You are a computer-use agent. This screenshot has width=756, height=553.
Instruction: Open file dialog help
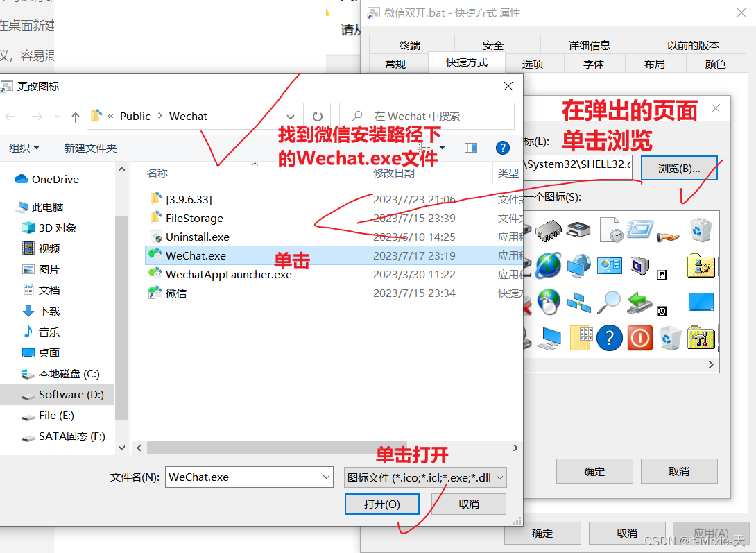click(x=502, y=148)
